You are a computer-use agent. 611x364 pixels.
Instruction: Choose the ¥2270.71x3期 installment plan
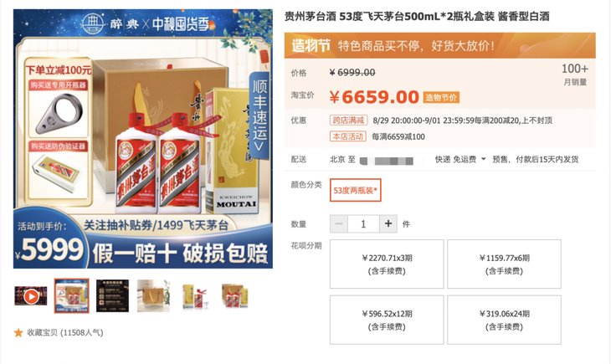387,264
